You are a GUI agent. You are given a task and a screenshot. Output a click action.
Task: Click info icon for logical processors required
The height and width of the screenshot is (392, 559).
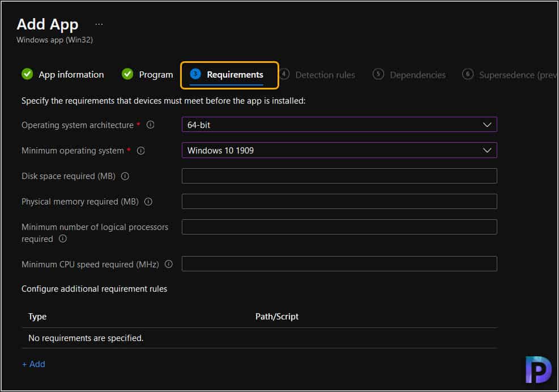click(x=63, y=238)
